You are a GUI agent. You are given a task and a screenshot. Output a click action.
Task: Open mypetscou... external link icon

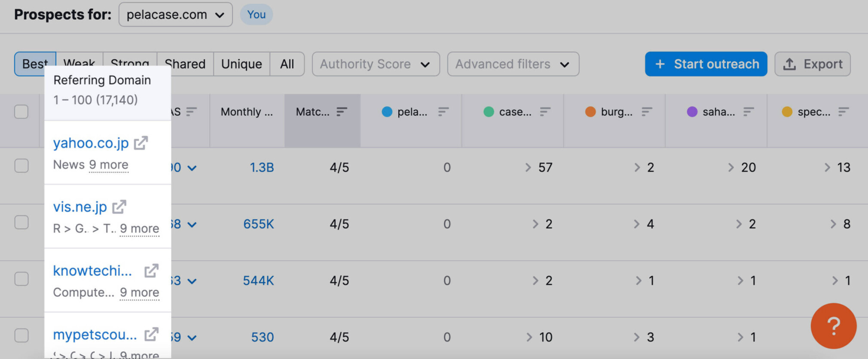pos(151,335)
